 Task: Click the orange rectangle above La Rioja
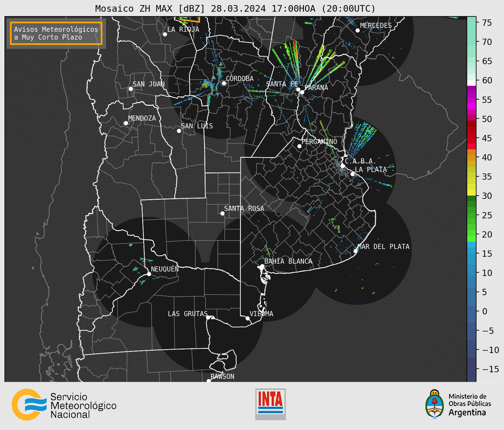tap(190, 19)
